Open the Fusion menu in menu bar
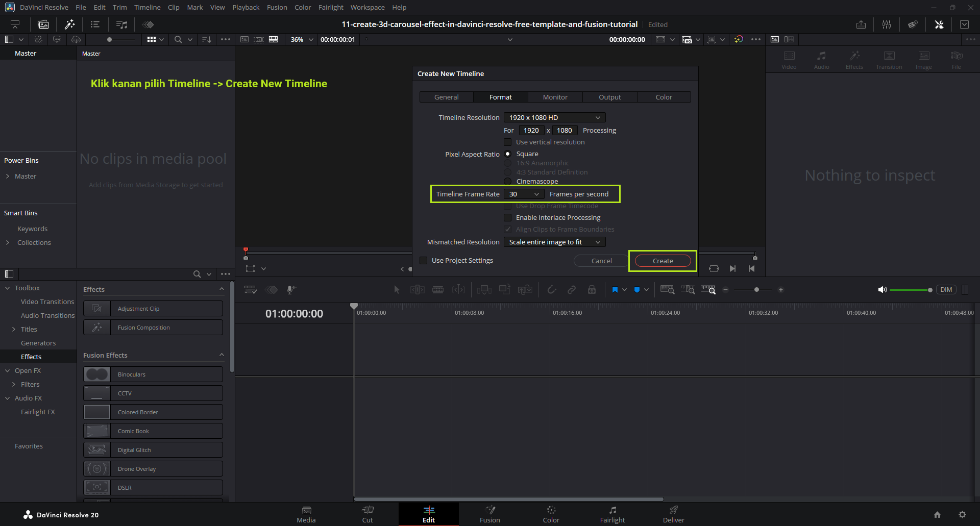The height and width of the screenshot is (526, 980). [x=277, y=7]
